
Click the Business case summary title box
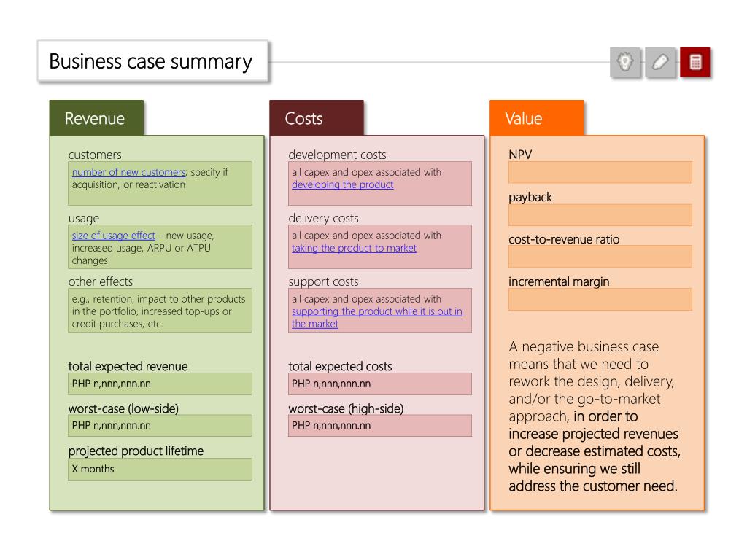click(153, 61)
